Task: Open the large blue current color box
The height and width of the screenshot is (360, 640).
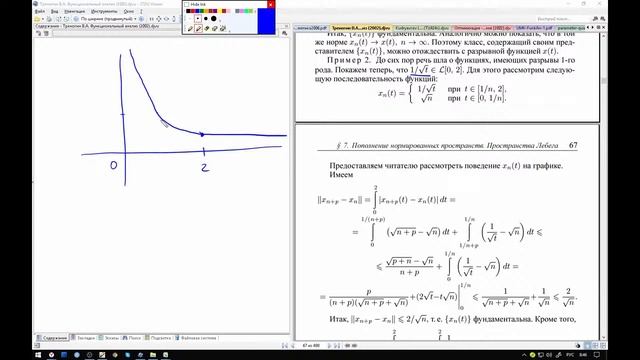Action: tap(267, 21)
